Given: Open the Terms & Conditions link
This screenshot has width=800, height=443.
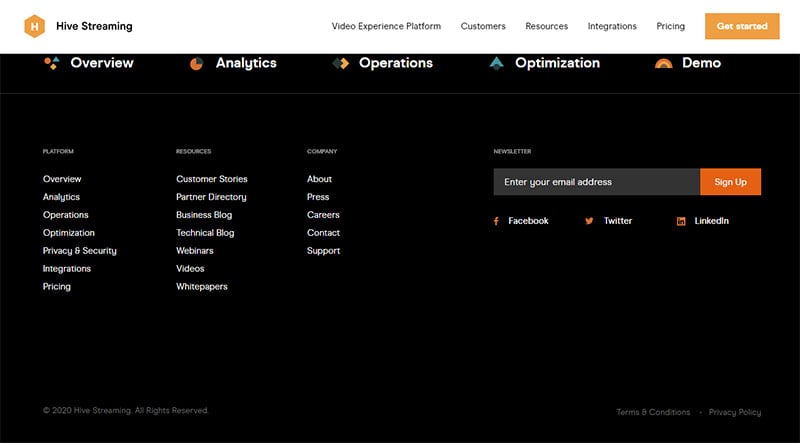Looking at the screenshot, I should [x=653, y=412].
